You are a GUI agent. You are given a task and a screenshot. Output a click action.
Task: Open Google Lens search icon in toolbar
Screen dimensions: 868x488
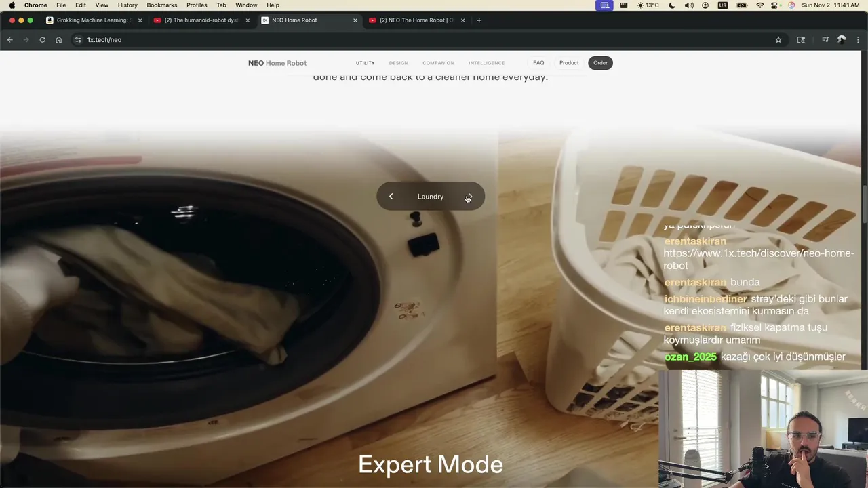[x=801, y=40]
